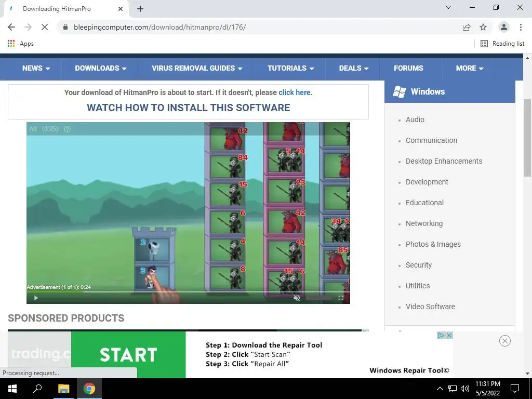Bookmark this page with the star
The width and height of the screenshot is (532, 399).
click(x=483, y=27)
